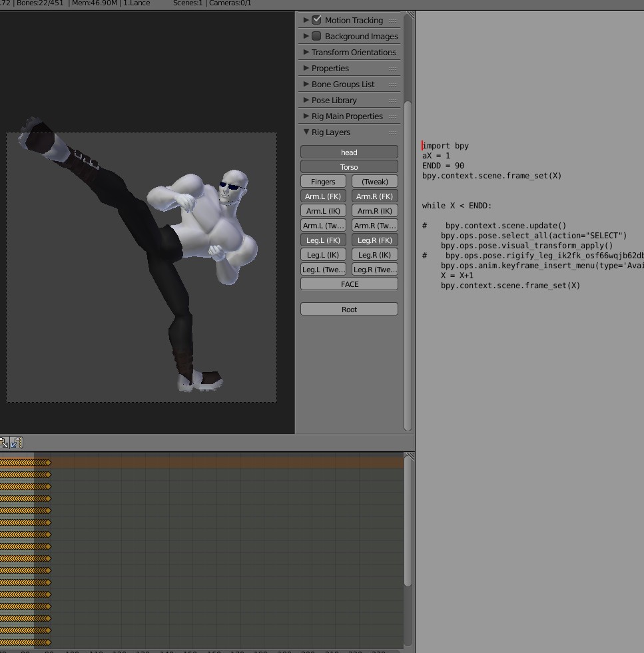Toggle the Root rig layer

(349, 308)
